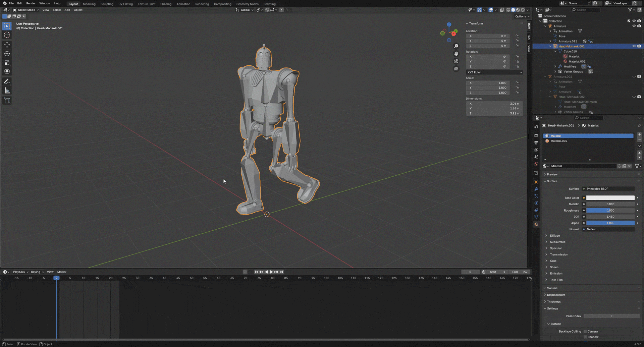Expand the Emission material panel
Viewport: 644px width, 347px height.
[556, 274]
